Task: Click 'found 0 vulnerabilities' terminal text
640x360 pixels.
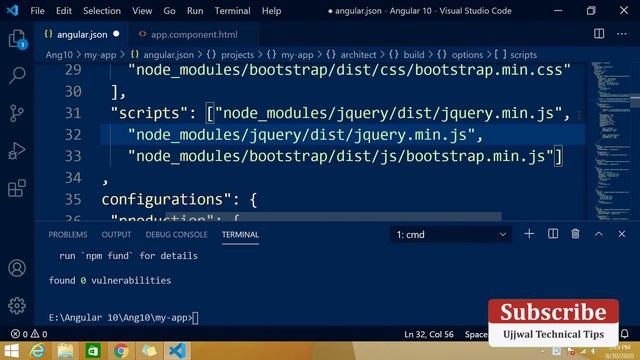Action: coord(110,280)
